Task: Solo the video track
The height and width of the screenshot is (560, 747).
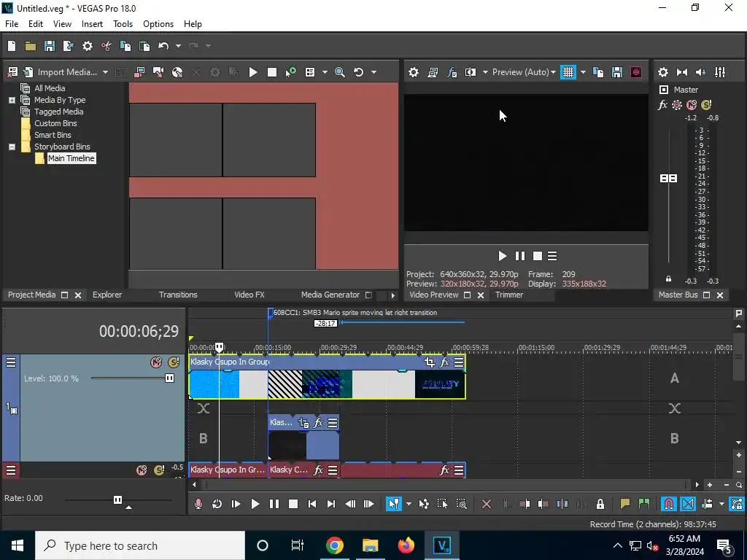Action: coord(174,362)
